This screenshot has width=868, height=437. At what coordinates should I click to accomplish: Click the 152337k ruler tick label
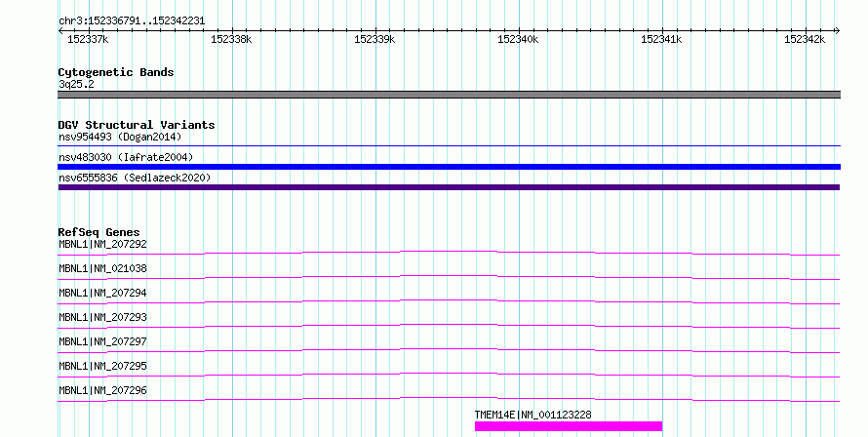tap(88, 39)
